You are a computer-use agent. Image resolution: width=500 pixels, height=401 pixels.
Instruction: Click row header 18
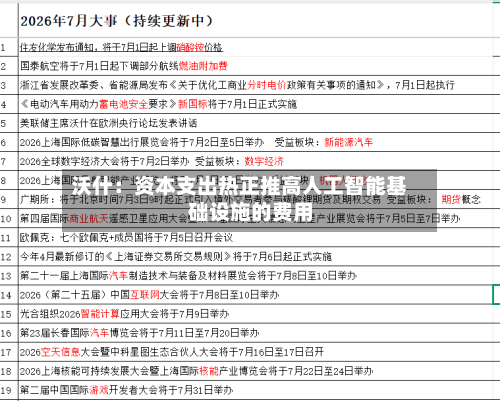9,371
